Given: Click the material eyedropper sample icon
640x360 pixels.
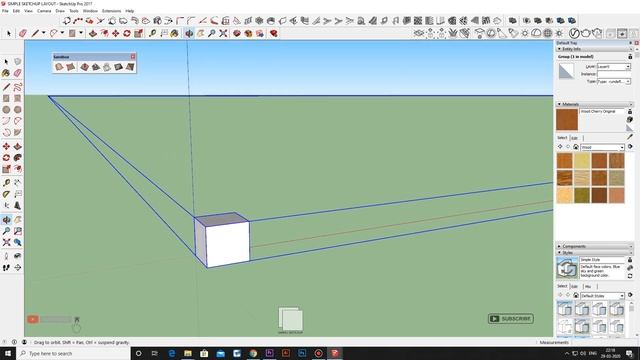Looking at the screenshot, I should pos(630,137).
